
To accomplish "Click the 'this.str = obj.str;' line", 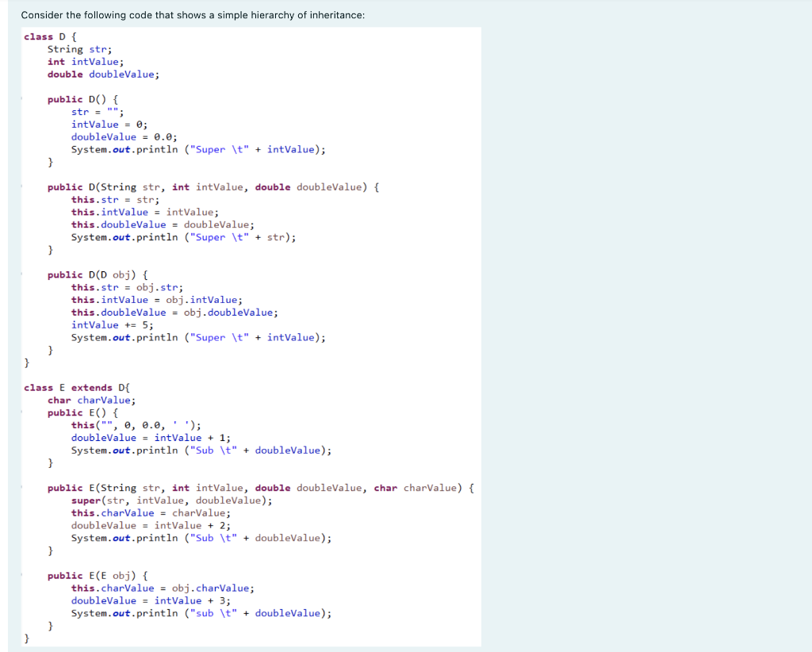I will 128,287.
